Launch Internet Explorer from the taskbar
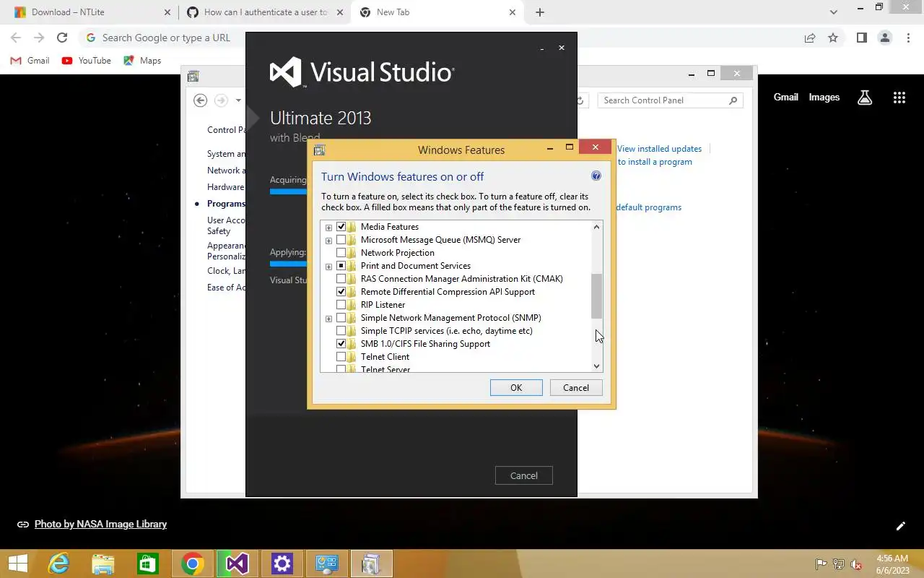 (58, 564)
